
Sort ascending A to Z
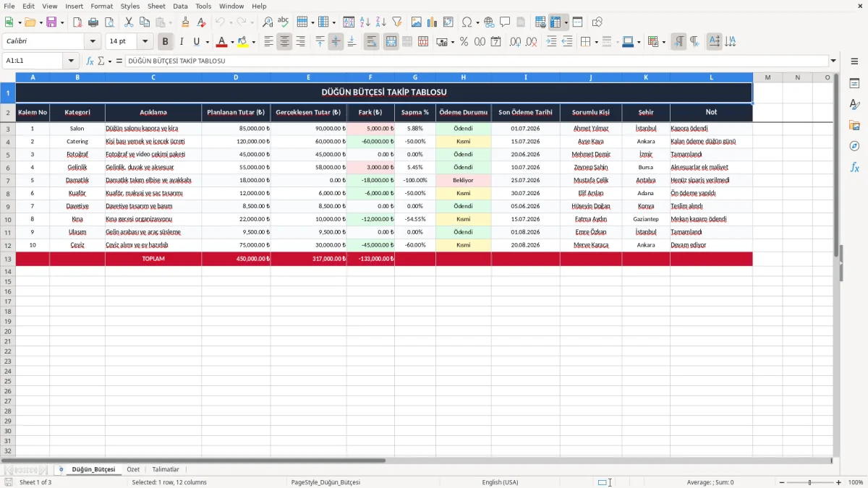365,22
